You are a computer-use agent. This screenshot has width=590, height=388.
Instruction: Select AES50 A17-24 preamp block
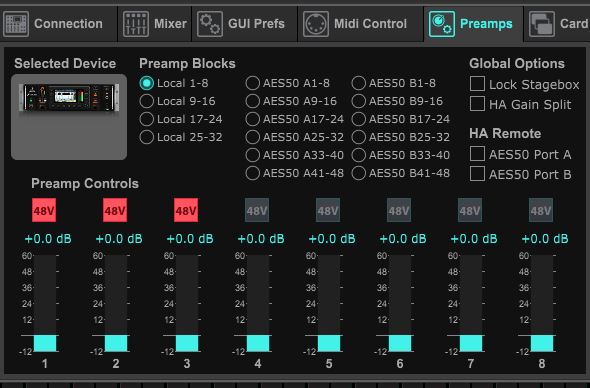click(252, 119)
